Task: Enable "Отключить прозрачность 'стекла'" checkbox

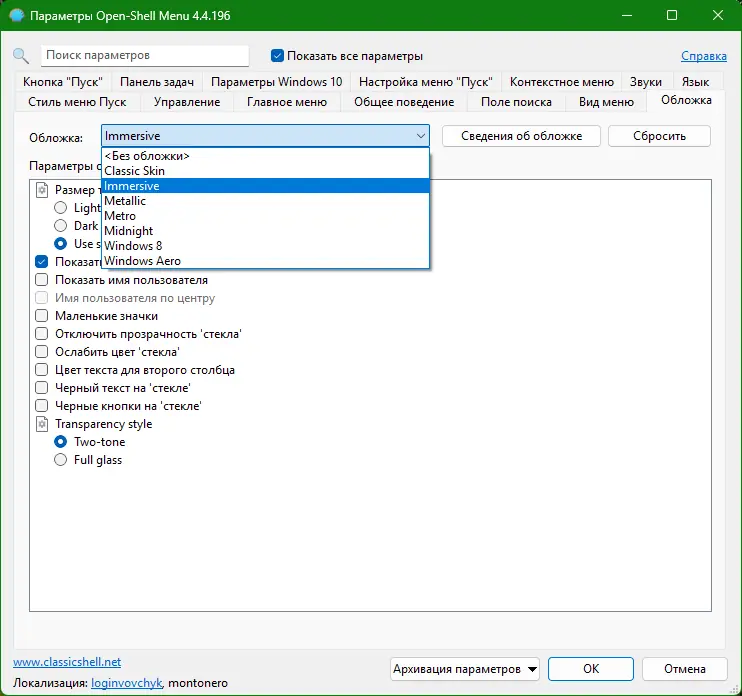Action: point(42,334)
